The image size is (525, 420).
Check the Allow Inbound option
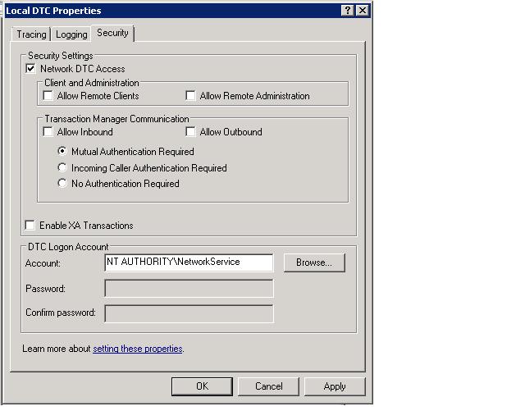point(48,132)
